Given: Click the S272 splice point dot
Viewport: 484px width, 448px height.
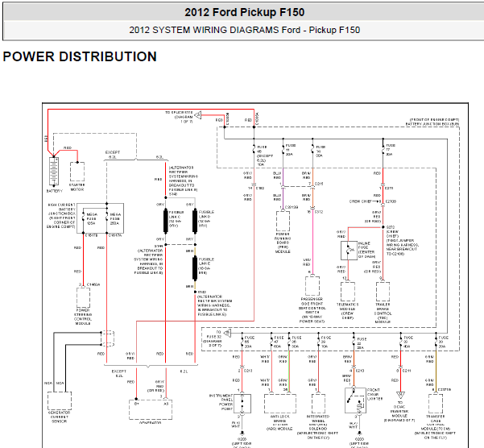Looking at the screenshot, I should coord(383,227).
